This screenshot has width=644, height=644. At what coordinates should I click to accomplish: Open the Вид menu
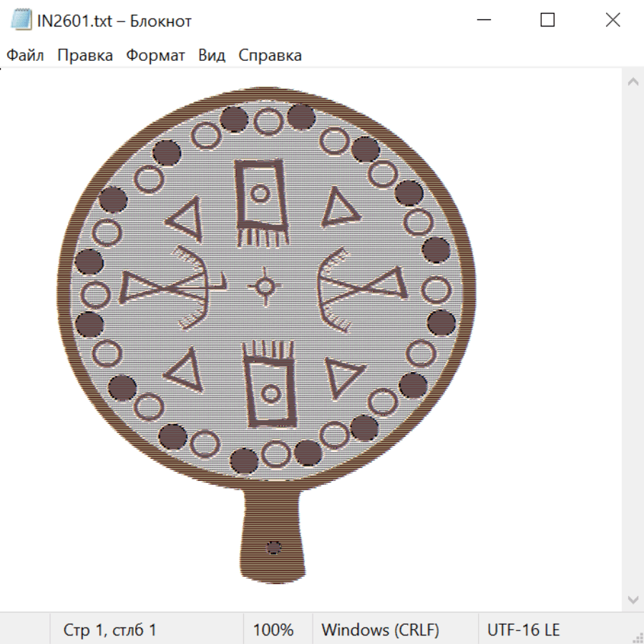point(211,56)
